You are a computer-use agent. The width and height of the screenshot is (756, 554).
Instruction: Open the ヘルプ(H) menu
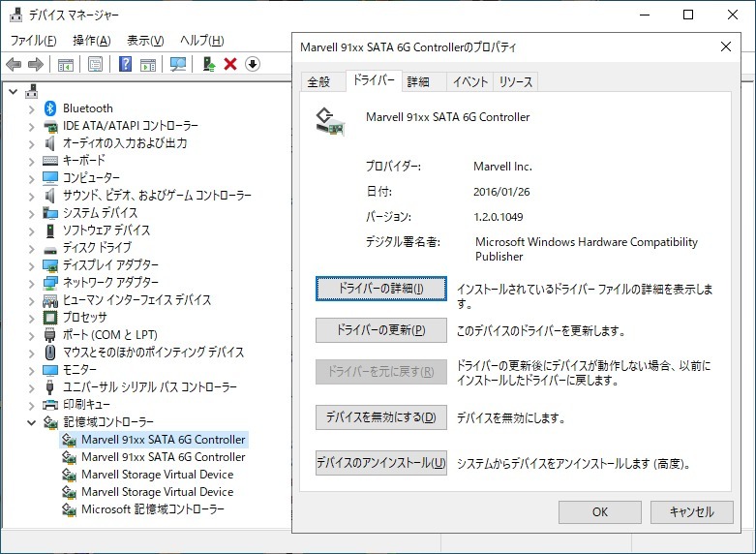202,41
